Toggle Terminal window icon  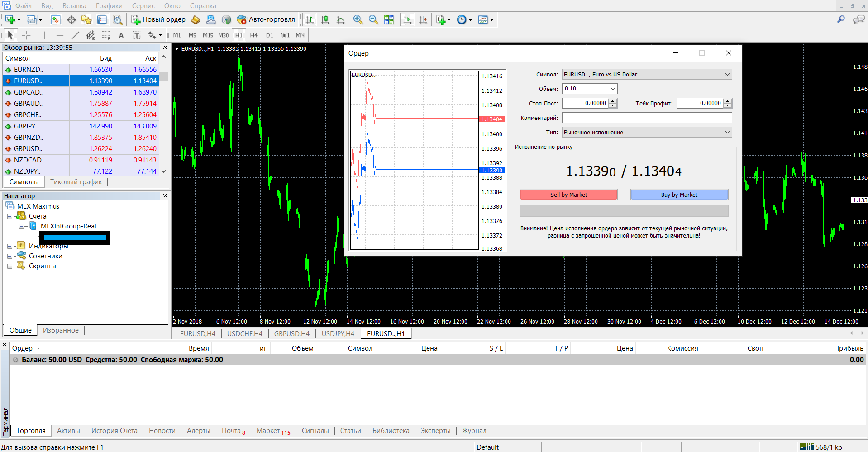(x=102, y=19)
